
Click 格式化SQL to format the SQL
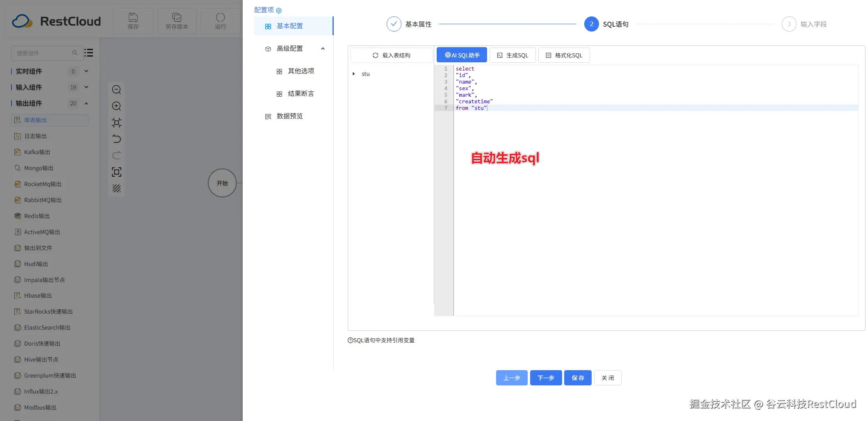pos(564,55)
